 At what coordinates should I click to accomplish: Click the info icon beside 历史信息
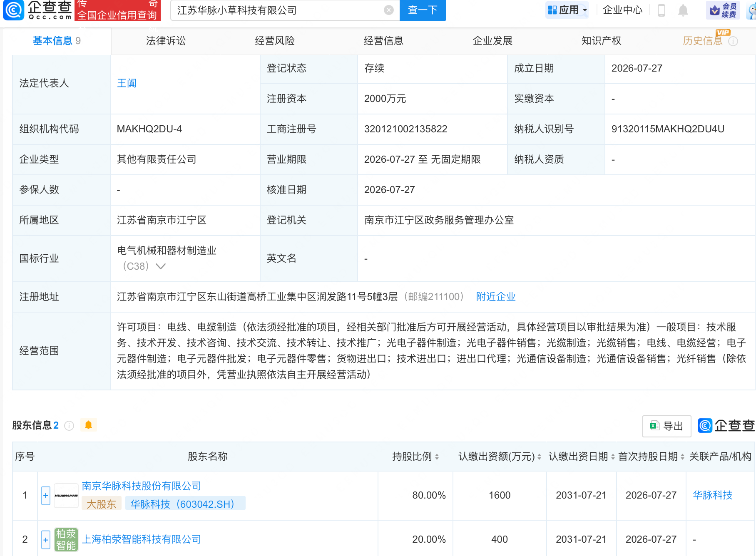(x=734, y=41)
